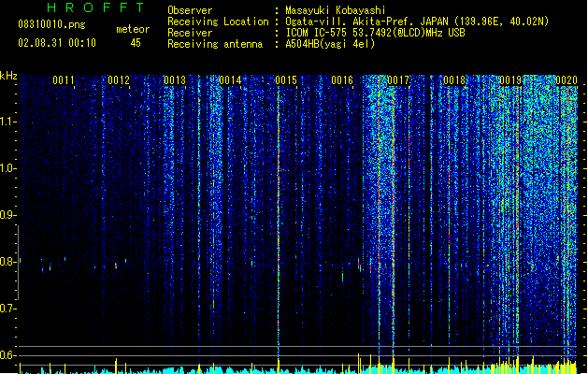Screen dimensions: 588x374
Task: Click the Receiver field label
Action: pos(190,33)
